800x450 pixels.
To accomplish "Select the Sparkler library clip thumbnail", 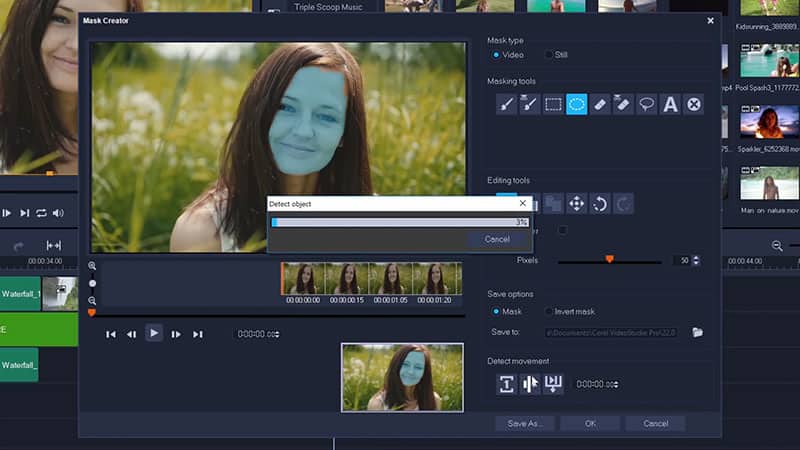I will point(769,122).
